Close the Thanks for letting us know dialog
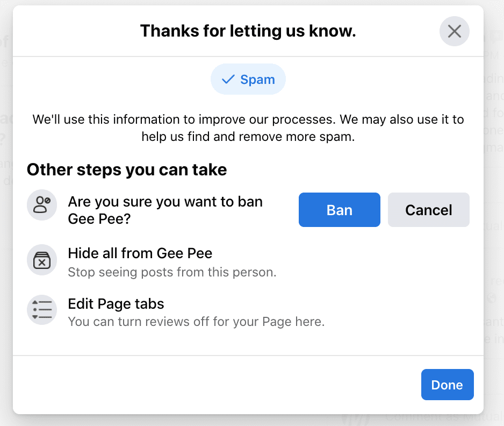The image size is (504, 426). 454,31
